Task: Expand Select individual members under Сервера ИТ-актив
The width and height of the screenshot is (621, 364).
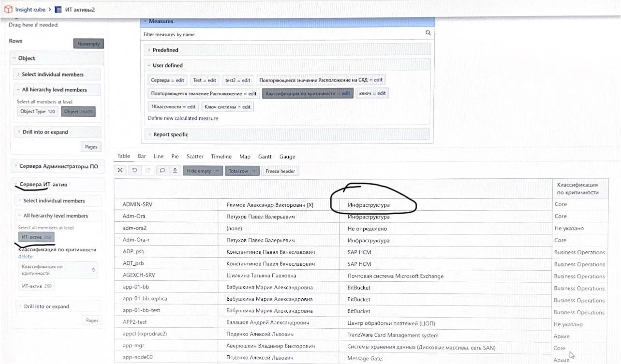Action: pos(59,201)
